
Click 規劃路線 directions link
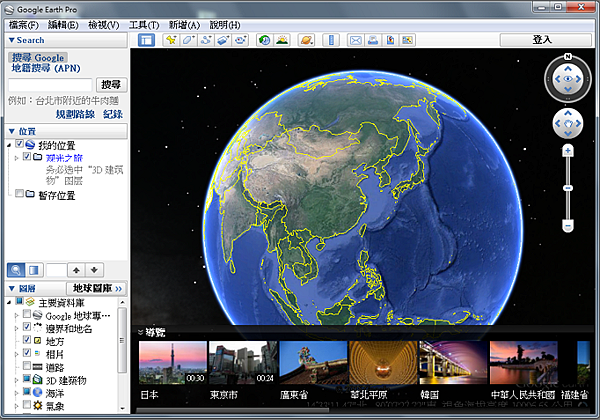tap(75, 114)
